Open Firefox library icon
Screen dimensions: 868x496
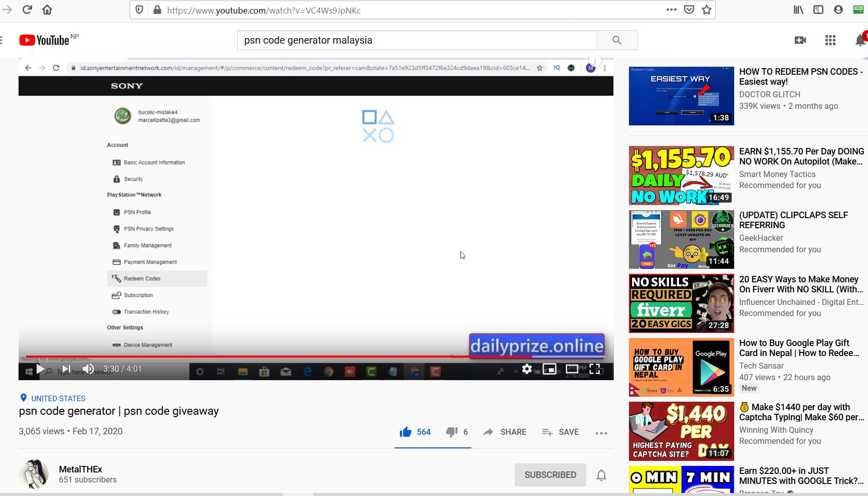pos(798,10)
